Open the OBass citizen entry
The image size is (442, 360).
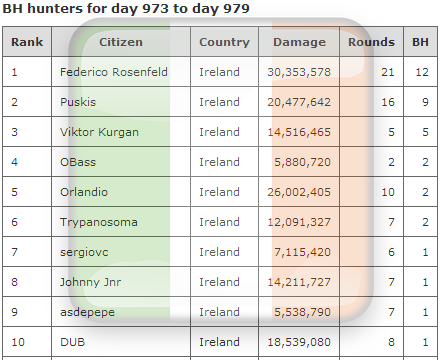(78, 162)
